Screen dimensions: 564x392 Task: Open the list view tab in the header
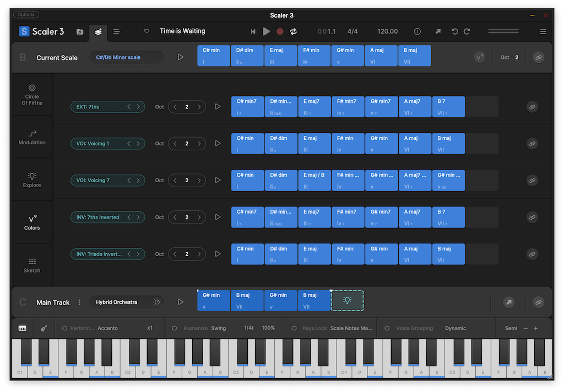[x=117, y=31]
